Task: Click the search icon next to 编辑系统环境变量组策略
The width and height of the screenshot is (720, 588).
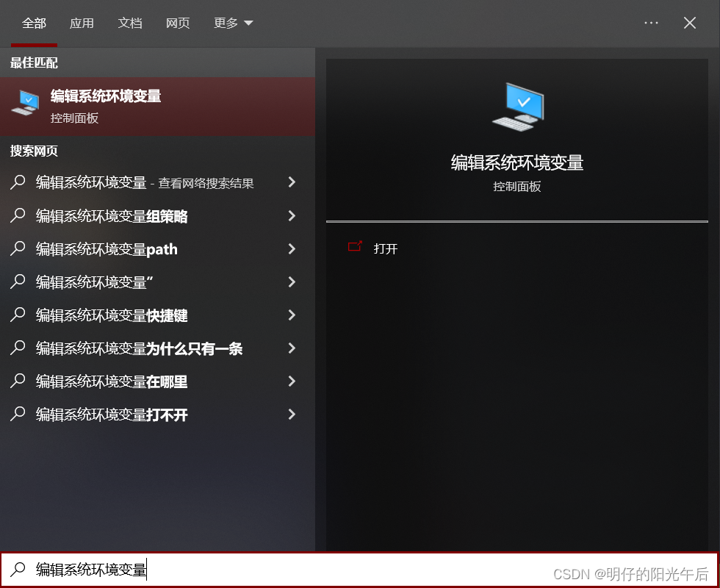Action: 17,216
